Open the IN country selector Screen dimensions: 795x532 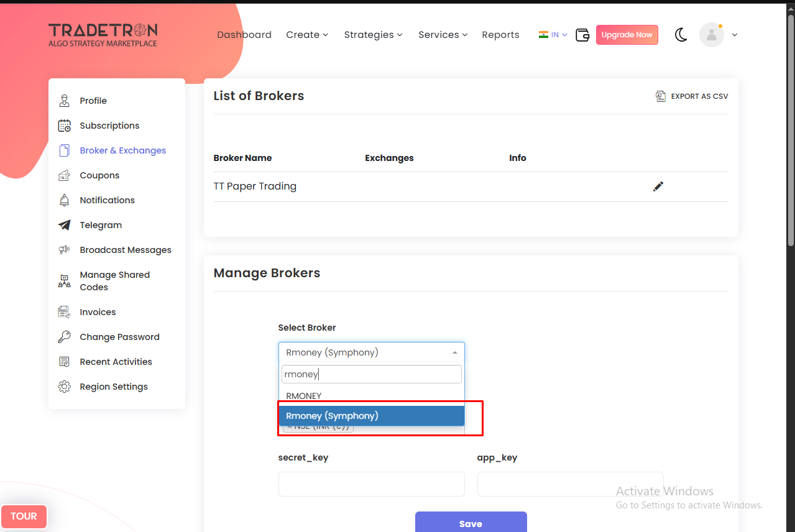[x=553, y=35]
